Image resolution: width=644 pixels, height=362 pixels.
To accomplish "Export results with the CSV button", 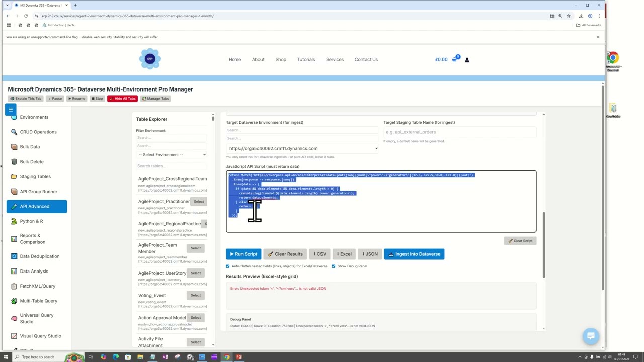I will click(x=320, y=254).
